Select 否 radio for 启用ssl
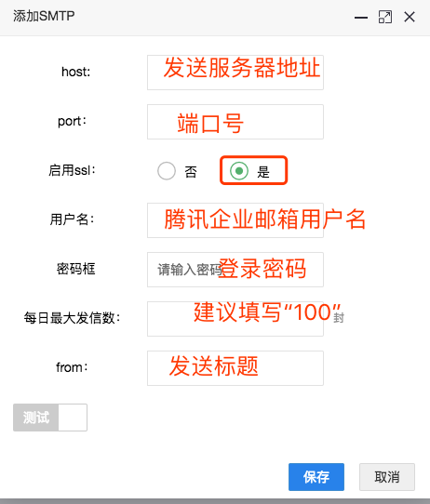The height and width of the screenshot is (504, 430). (167, 171)
